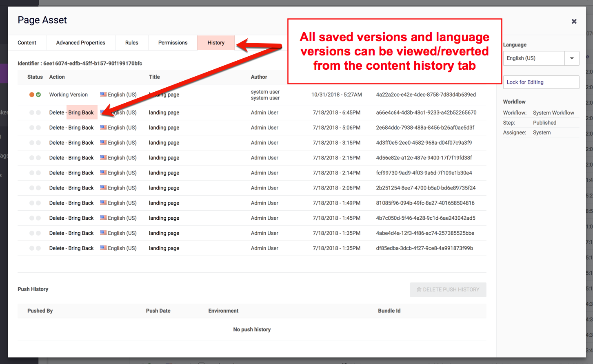Open the Advanced Properties tab
This screenshot has height=364, width=593.
click(x=80, y=43)
